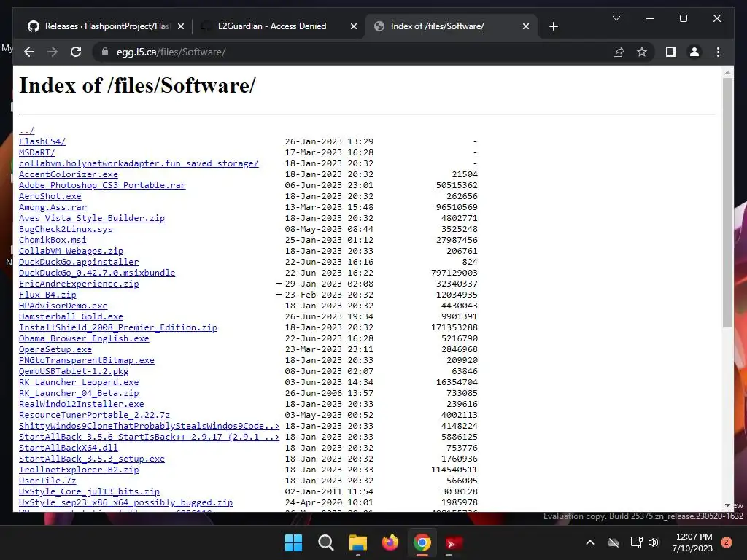
Task: Open the Windows Start menu
Action: click(x=293, y=542)
